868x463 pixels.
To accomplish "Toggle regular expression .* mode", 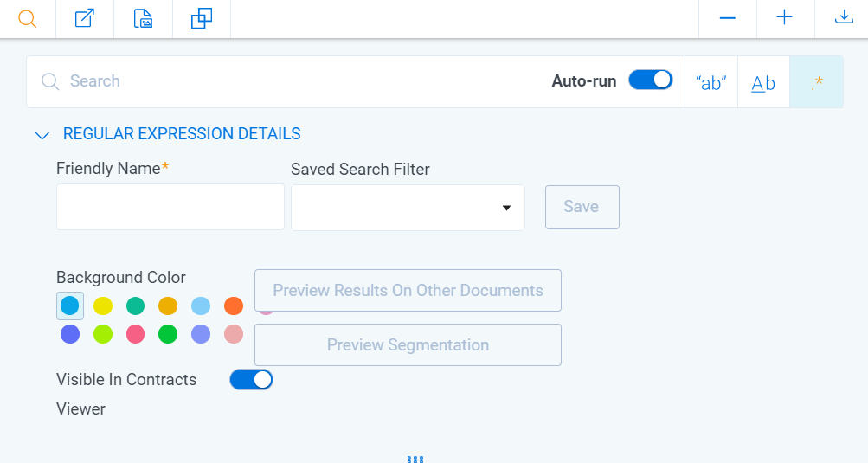I will pos(817,82).
